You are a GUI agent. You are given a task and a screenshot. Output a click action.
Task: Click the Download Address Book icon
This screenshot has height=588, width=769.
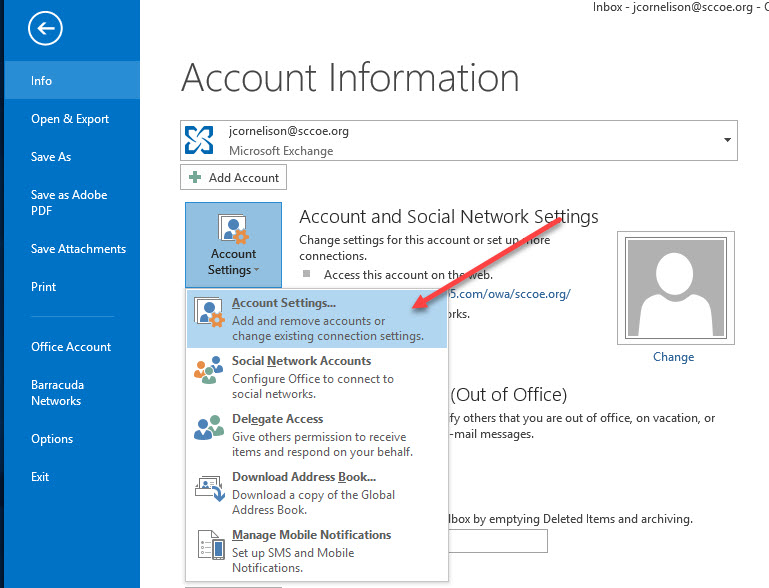pos(210,488)
